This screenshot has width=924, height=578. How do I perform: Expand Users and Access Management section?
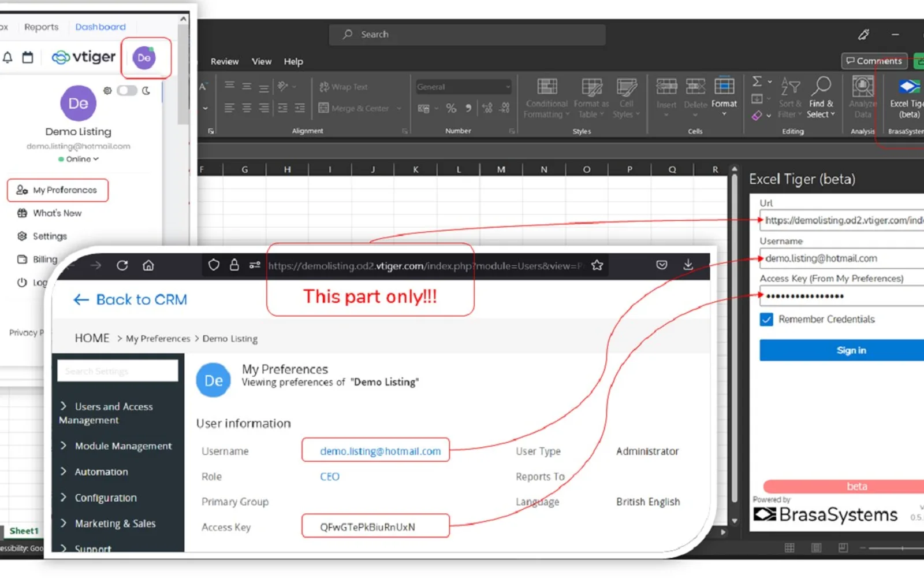click(x=107, y=413)
